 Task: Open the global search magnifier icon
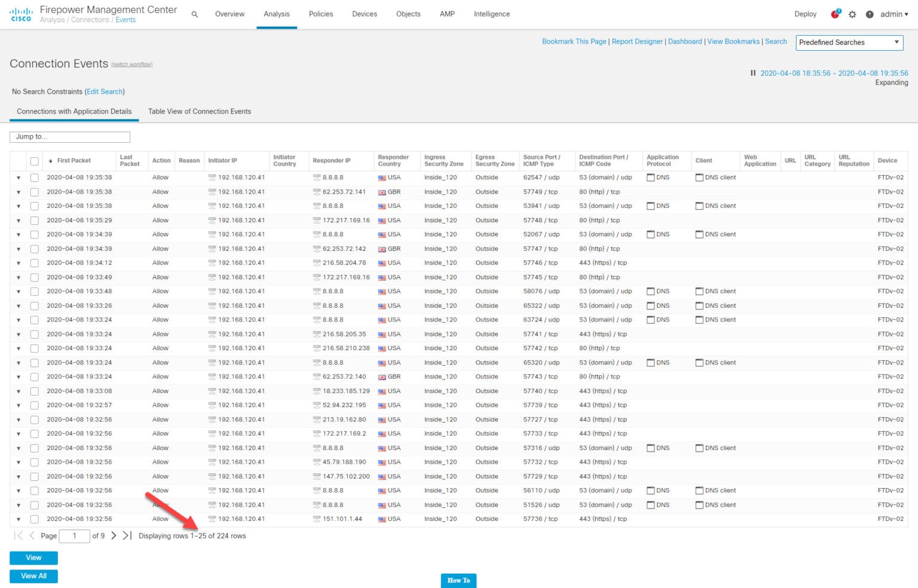(x=194, y=14)
